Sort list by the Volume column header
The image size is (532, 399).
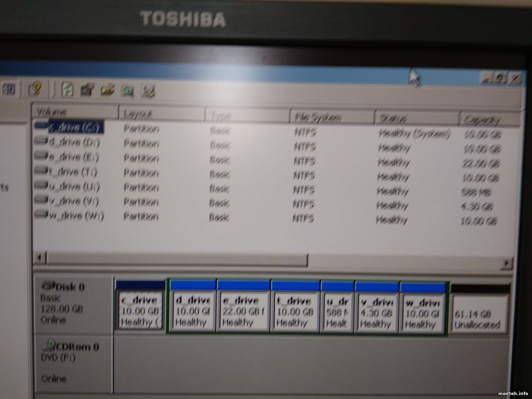tap(75, 112)
